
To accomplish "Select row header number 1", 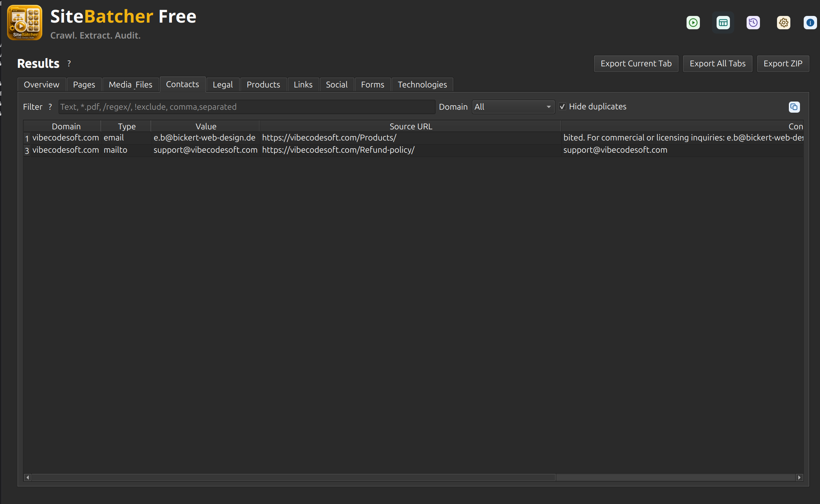I will point(27,138).
